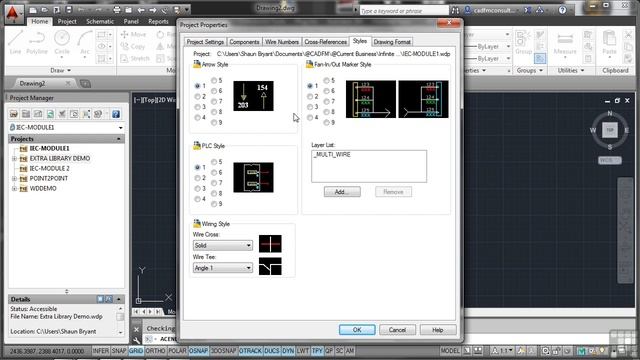Click the ViewCube TOP face
The width and height of the screenshot is (640, 360).
click(610, 130)
